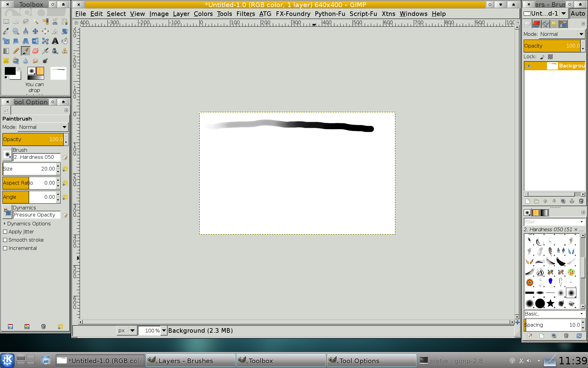Delete layer trash button

pos(581,201)
